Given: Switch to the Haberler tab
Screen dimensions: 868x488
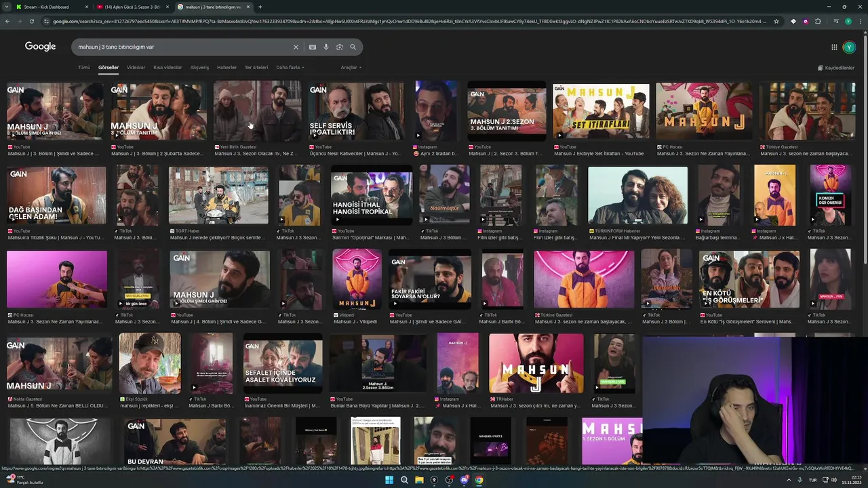Looking at the screenshot, I should pos(226,68).
